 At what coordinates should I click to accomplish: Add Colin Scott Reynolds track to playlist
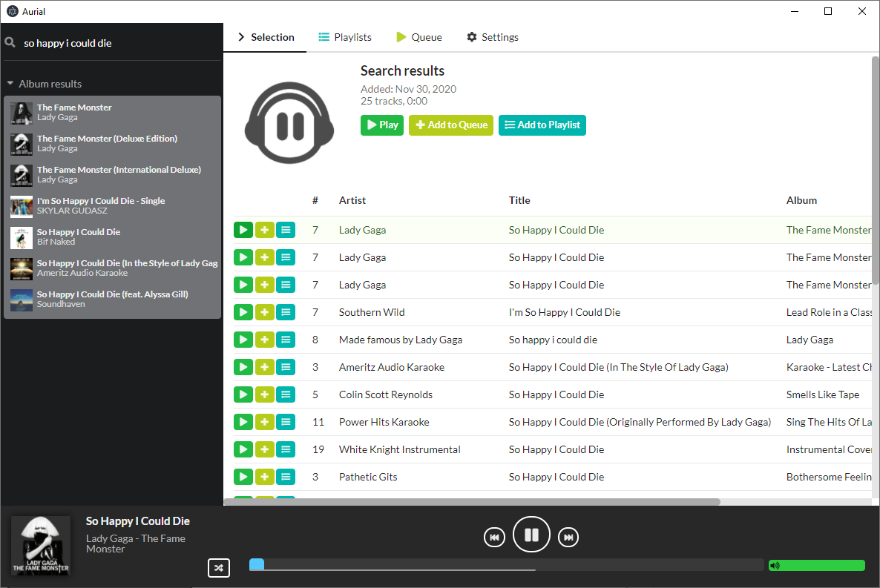(x=286, y=395)
